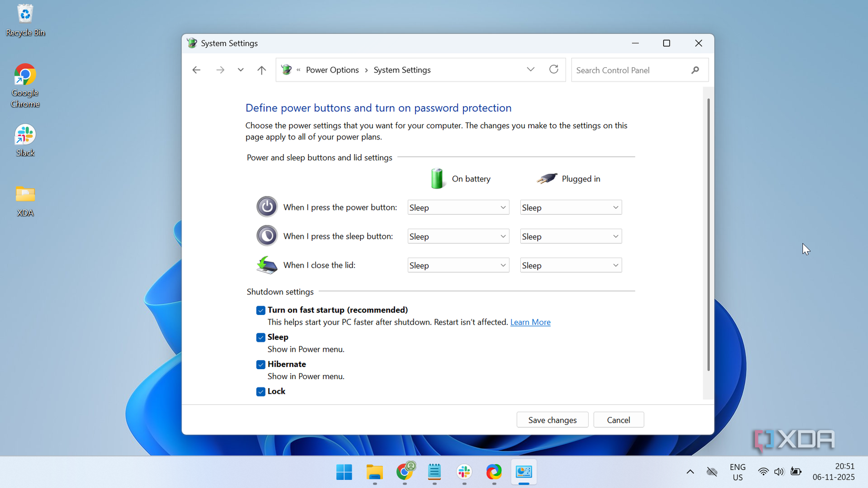Click the up one level arrow
The image size is (868, 488).
click(x=261, y=69)
